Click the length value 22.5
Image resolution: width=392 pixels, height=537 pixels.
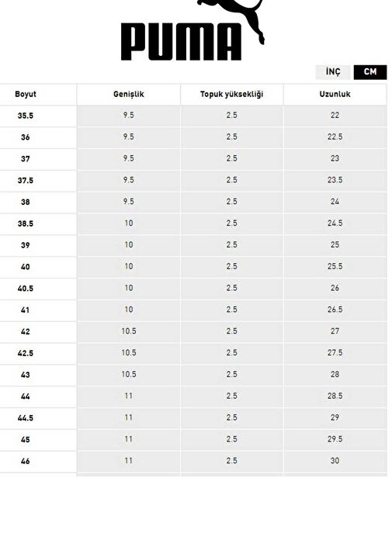[x=335, y=137]
